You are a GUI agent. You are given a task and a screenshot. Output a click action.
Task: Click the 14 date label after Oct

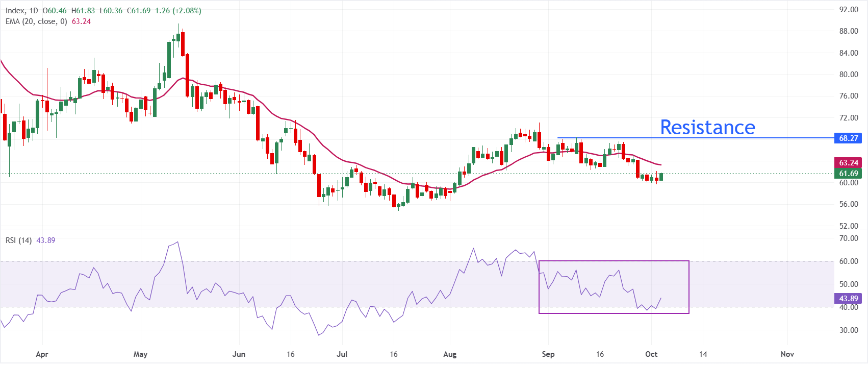(703, 354)
